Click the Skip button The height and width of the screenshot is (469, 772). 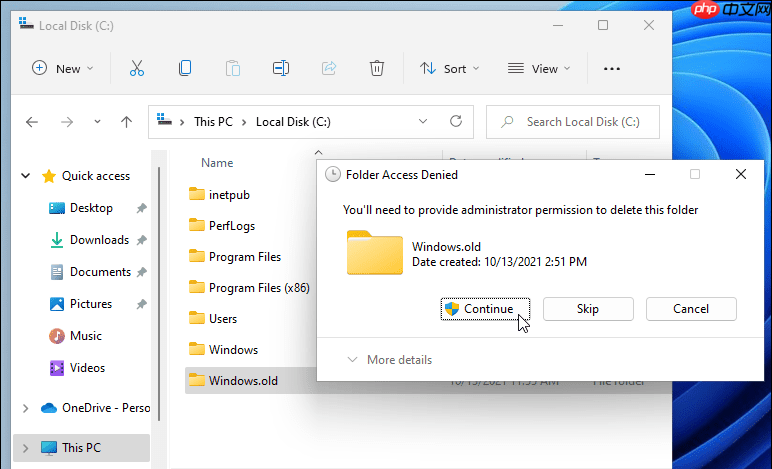588,309
